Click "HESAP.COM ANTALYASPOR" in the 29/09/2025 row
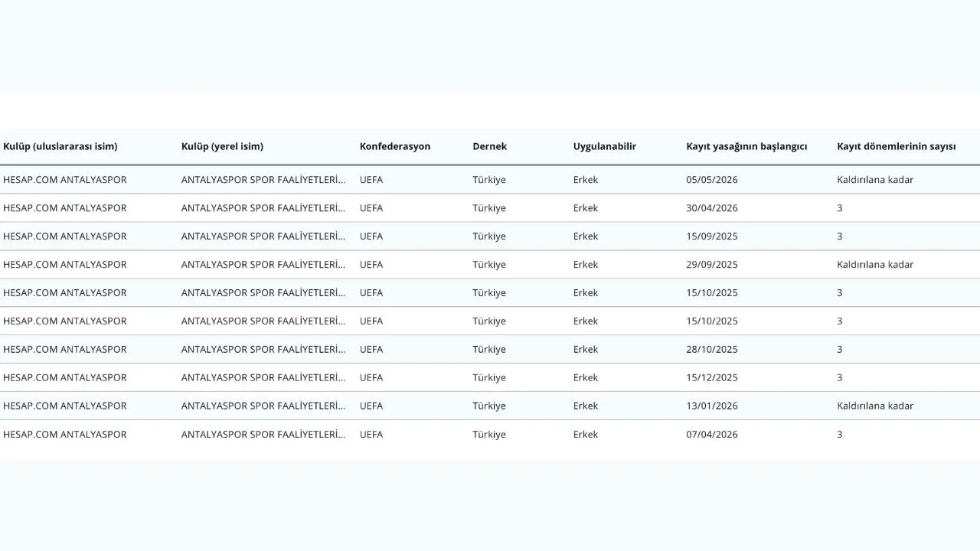 click(65, 265)
